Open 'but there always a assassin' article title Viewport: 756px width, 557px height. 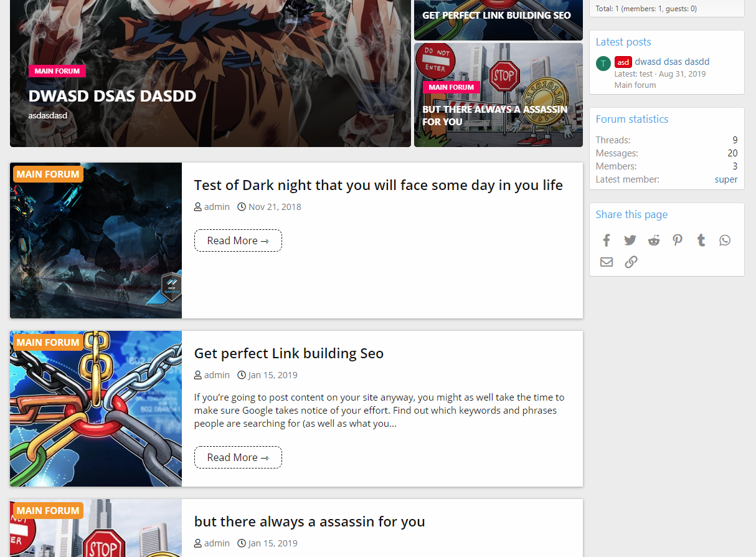click(x=309, y=521)
